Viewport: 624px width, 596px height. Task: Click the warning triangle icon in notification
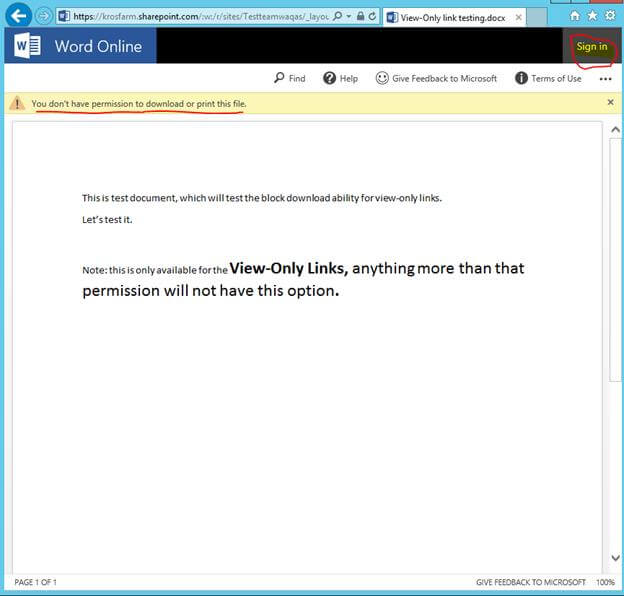point(17,103)
